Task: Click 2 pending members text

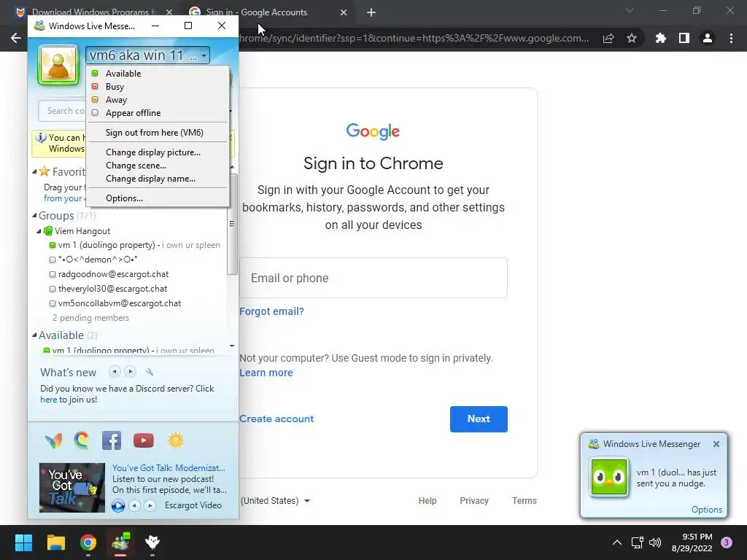Action: [90, 318]
